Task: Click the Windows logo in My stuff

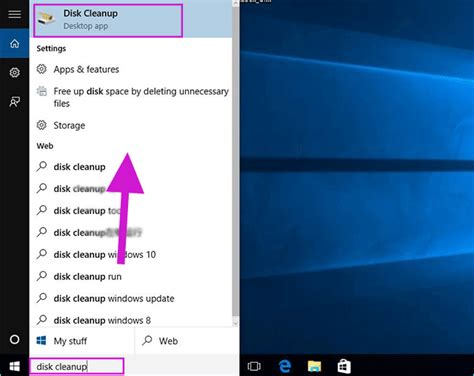Action: pyautogui.click(x=41, y=340)
